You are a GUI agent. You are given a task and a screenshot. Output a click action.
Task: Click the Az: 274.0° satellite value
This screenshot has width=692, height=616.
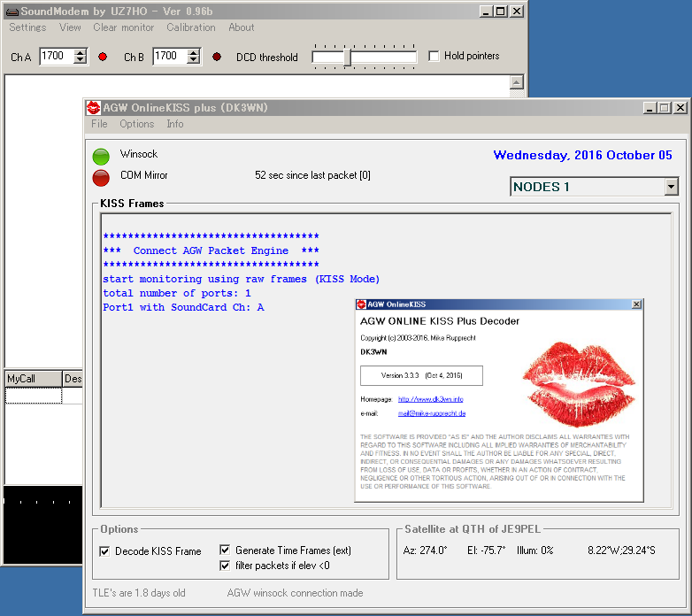425,551
